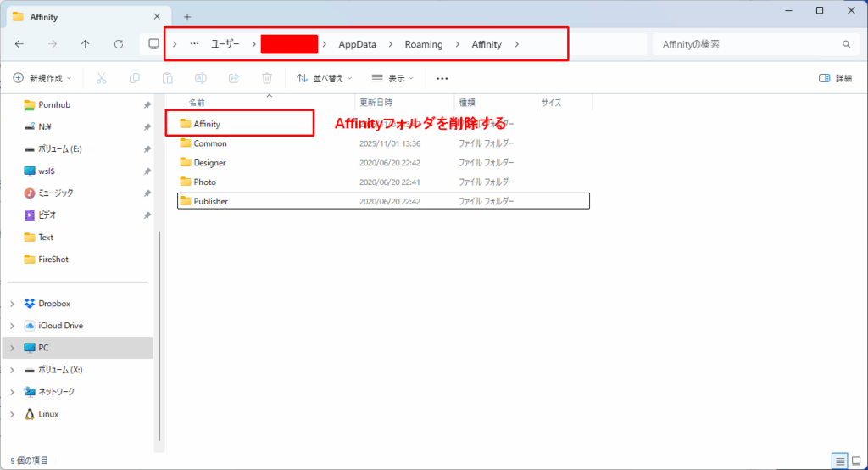Click the Copy icon in toolbar

tap(135, 78)
